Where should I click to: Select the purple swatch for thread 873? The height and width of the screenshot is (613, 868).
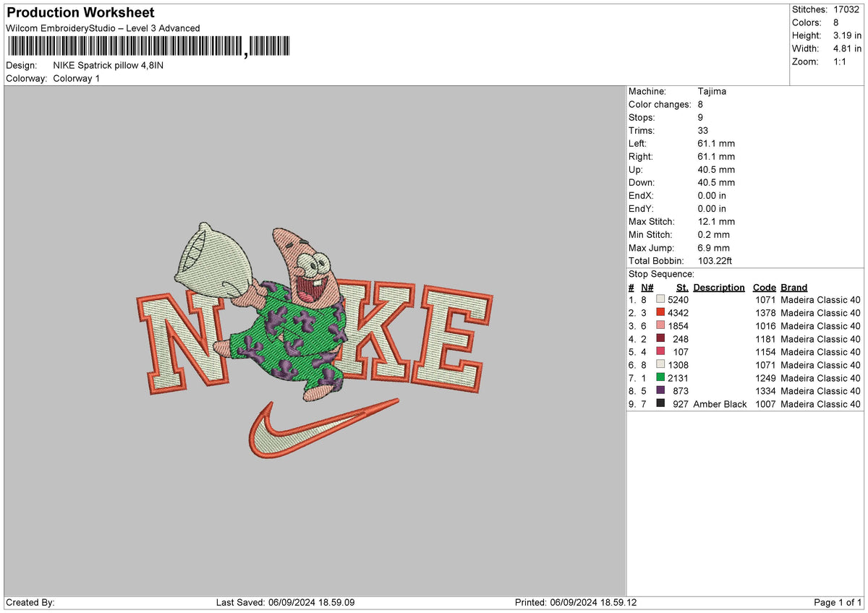(x=659, y=391)
